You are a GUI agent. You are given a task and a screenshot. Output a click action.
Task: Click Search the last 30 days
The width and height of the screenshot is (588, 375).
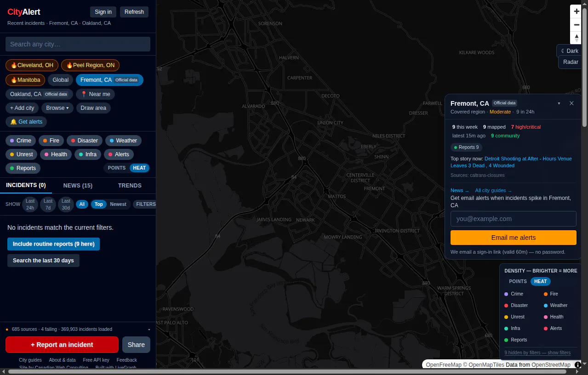point(43,261)
